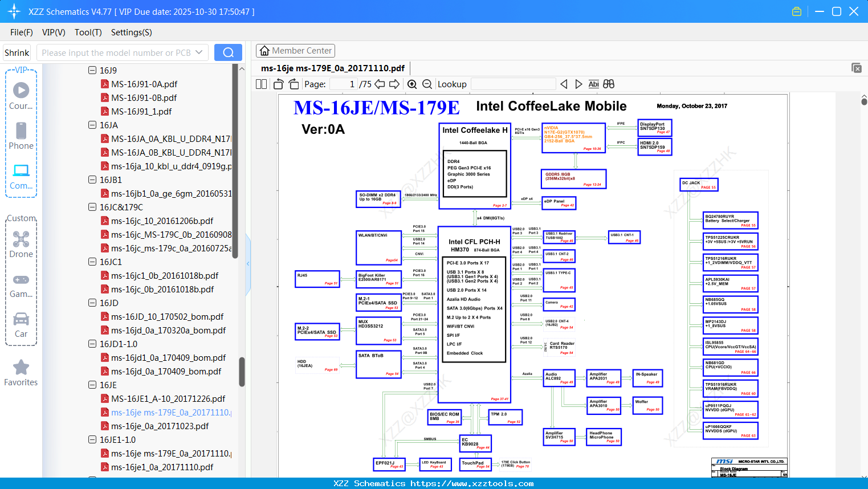Close the open PDF document tab icon
The width and height of the screenshot is (868, 489).
857,68
